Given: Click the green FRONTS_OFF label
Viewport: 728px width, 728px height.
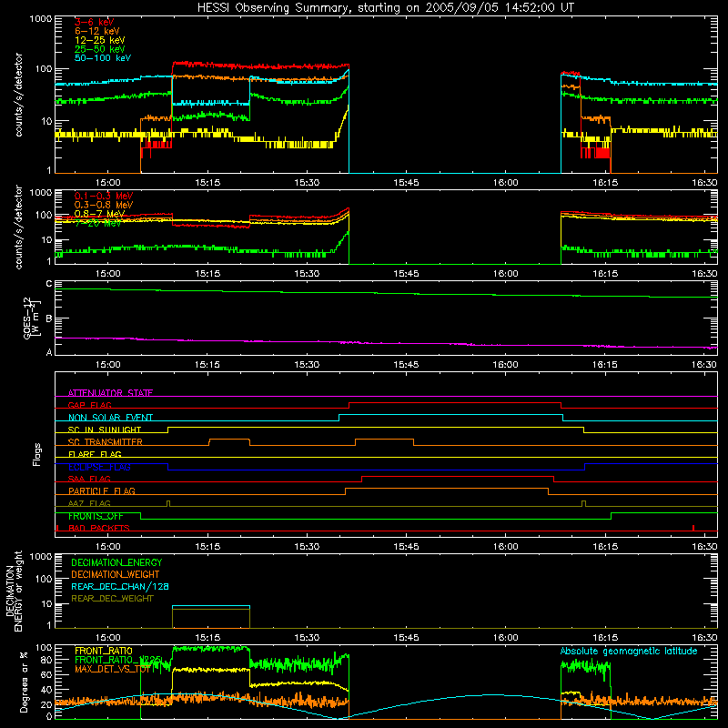Looking at the screenshot, I should pos(96,516).
